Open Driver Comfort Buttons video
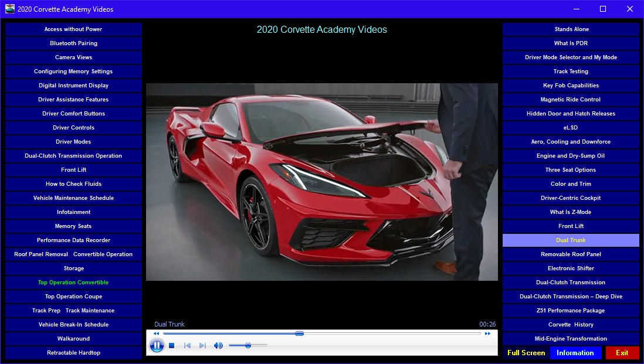This screenshot has height=364, width=644. 73,114
